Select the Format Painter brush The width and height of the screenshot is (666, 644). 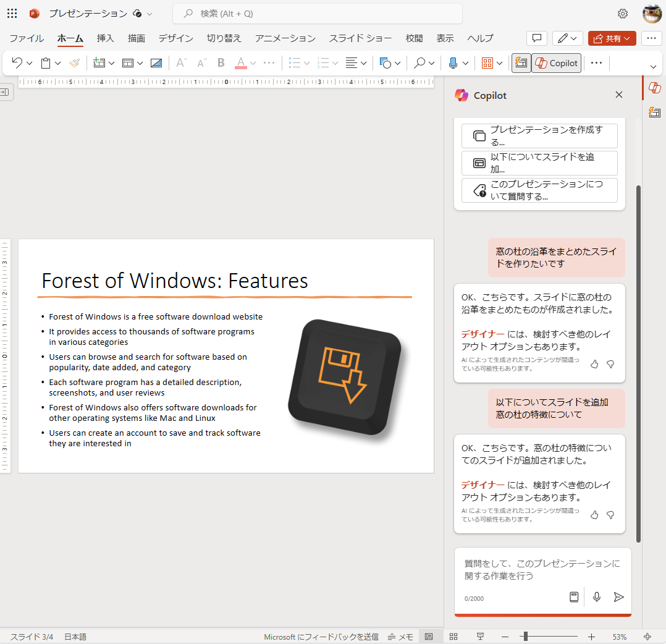(74, 63)
